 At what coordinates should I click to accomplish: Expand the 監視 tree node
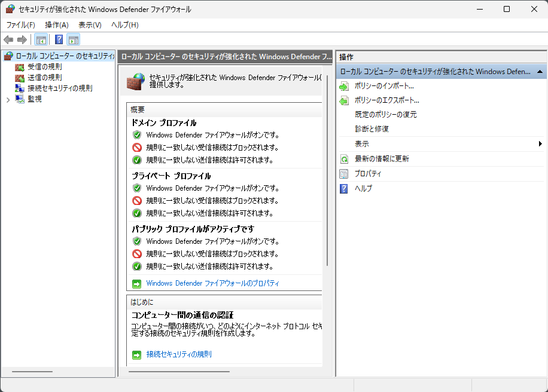click(8, 100)
